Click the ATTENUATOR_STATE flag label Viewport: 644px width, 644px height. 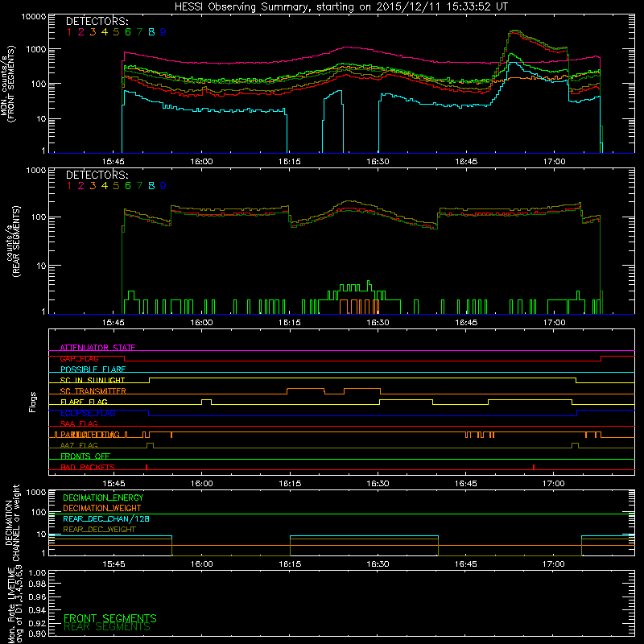97,348
